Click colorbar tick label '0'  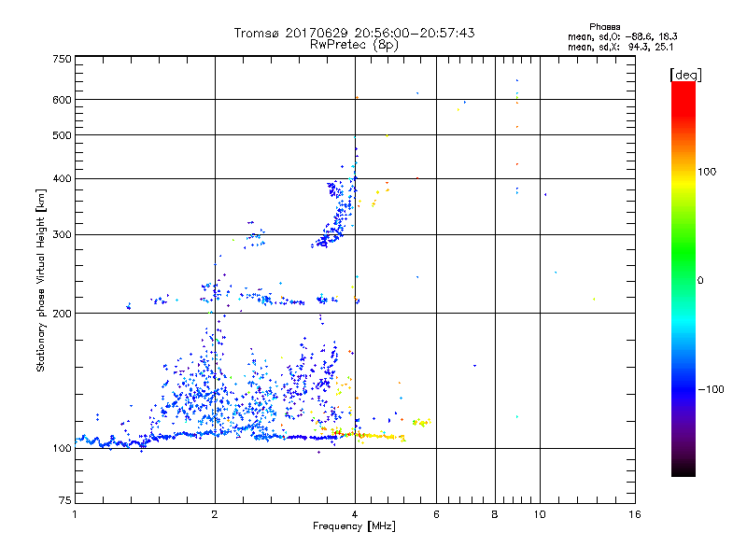coord(700,281)
